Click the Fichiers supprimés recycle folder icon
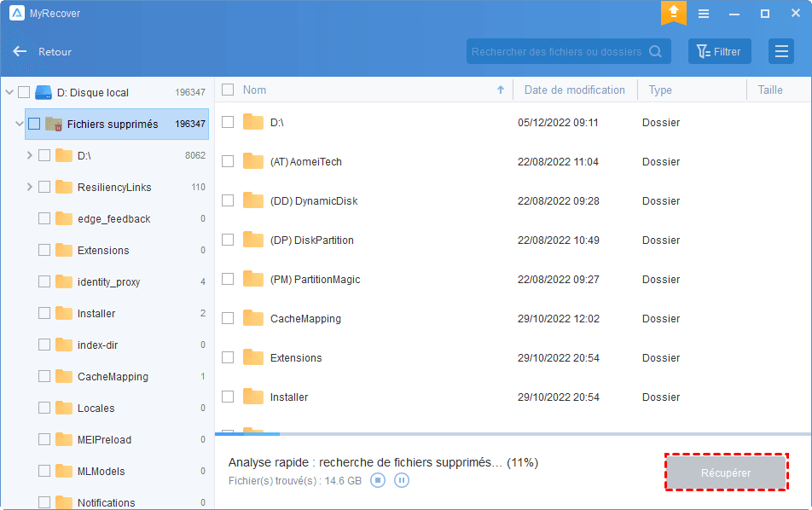 tap(54, 125)
